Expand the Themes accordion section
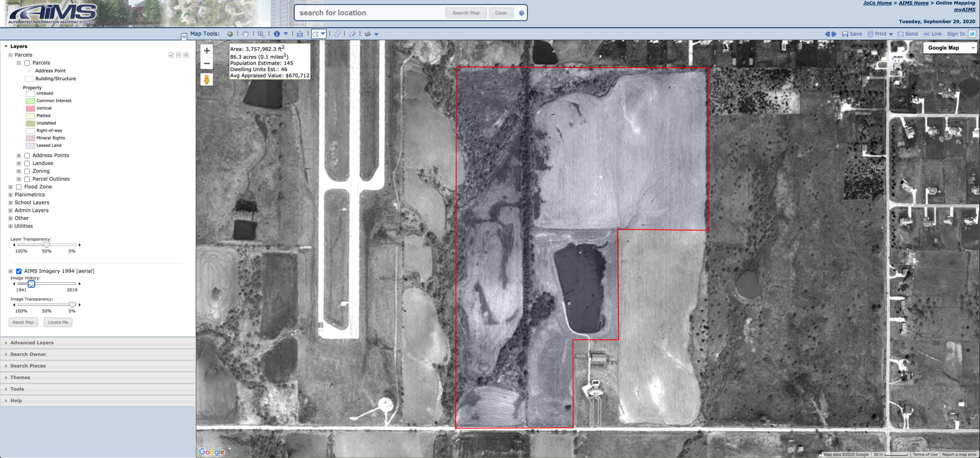 tap(20, 377)
